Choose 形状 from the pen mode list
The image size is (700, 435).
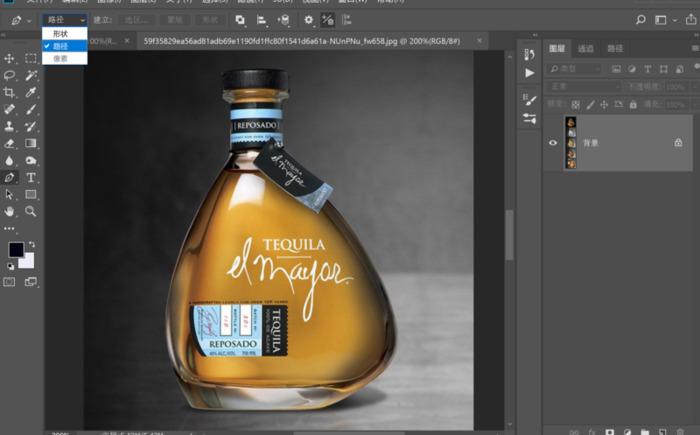tap(61, 34)
